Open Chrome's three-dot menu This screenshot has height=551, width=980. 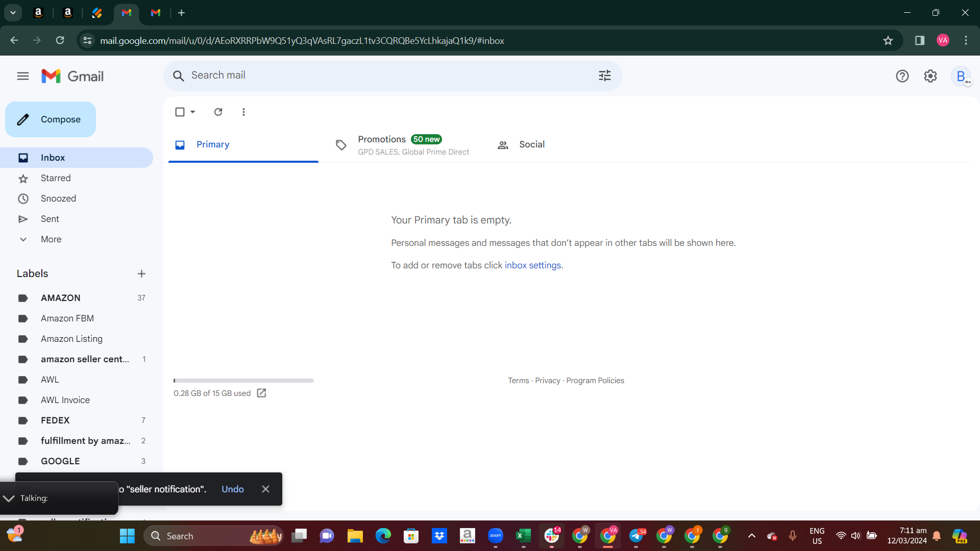click(x=966, y=40)
